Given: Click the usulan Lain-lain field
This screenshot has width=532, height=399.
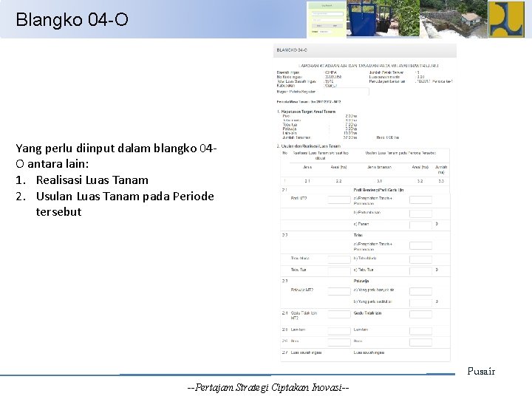Looking at the screenshot, I should [x=420, y=330].
